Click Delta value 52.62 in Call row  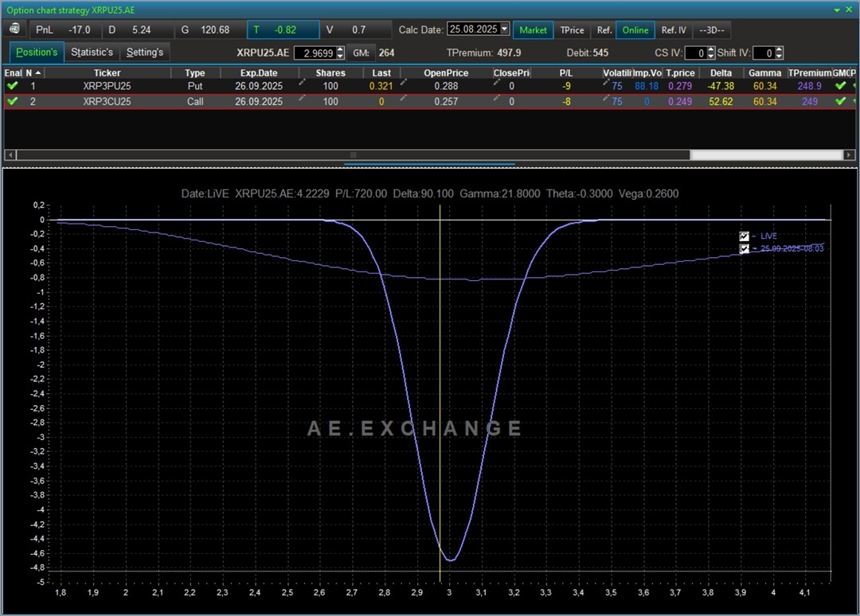click(721, 101)
